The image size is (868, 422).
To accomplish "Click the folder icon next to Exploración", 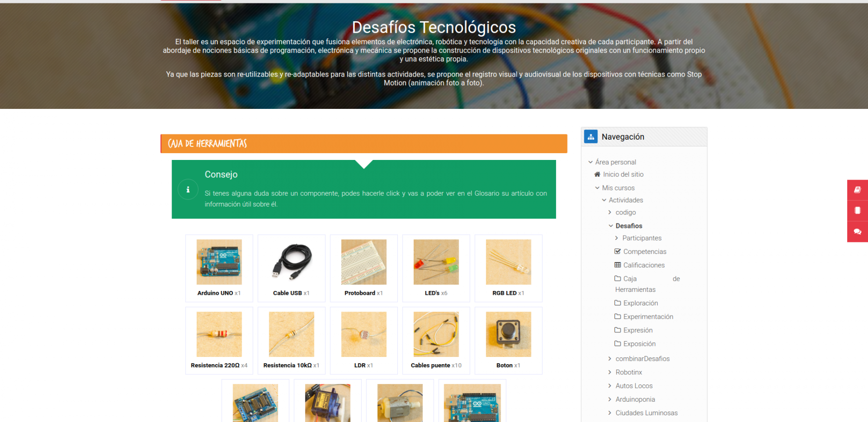I will point(617,303).
